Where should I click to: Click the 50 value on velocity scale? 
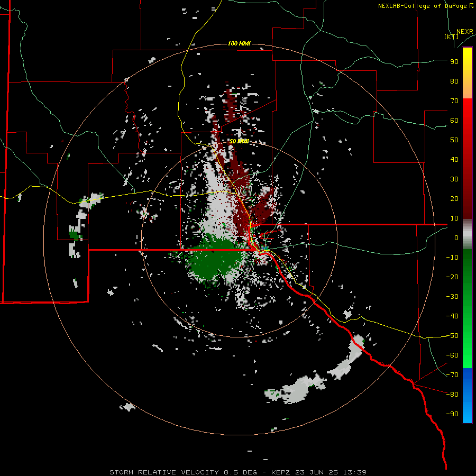(454, 140)
